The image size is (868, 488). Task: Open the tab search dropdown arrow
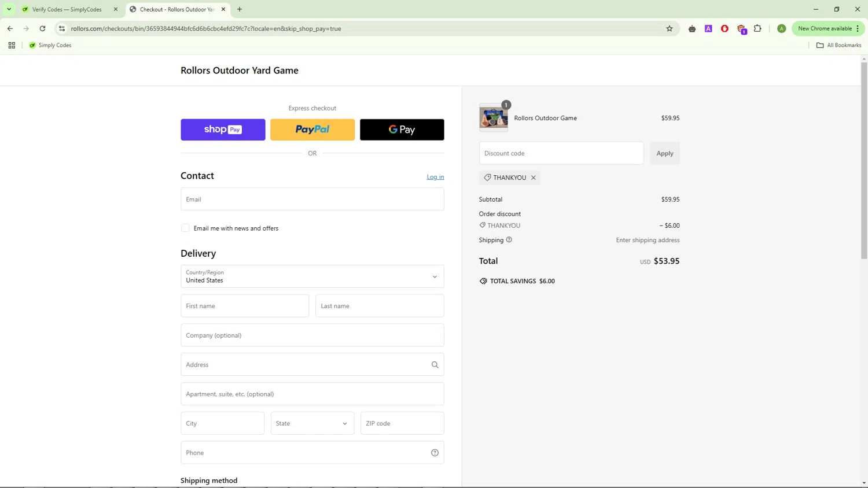pyautogui.click(x=9, y=9)
